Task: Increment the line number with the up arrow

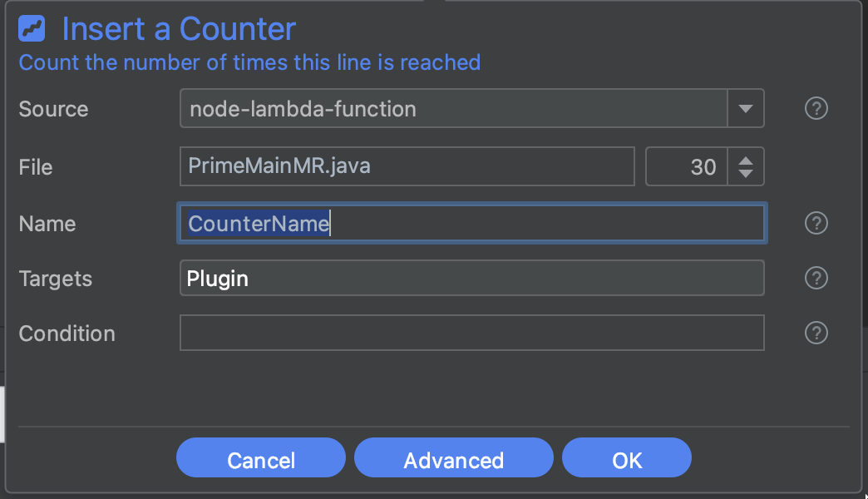Action: pyautogui.click(x=746, y=160)
